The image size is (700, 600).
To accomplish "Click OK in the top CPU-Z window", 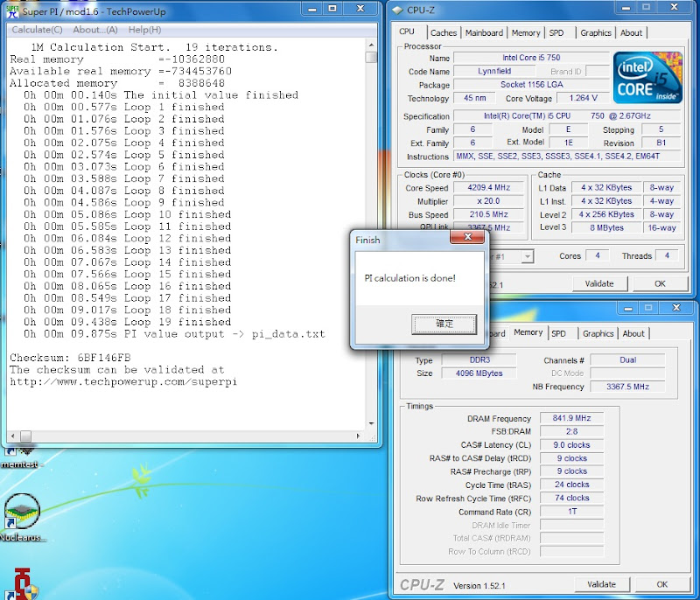I will pos(660,283).
